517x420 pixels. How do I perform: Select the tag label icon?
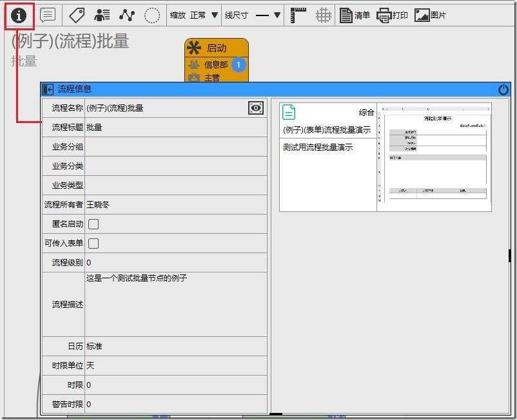[77, 15]
